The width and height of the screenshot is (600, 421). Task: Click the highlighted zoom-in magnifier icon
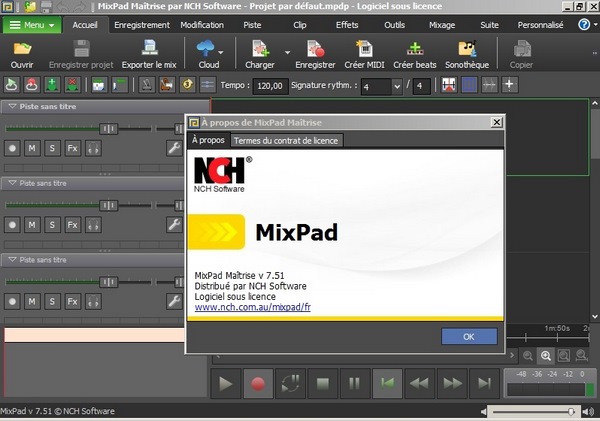pyautogui.click(x=546, y=356)
